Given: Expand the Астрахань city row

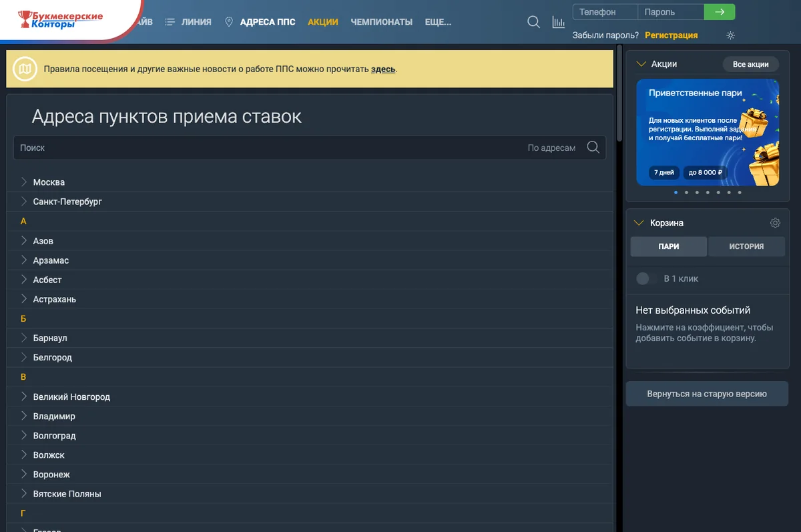Looking at the screenshot, I should pos(310,299).
